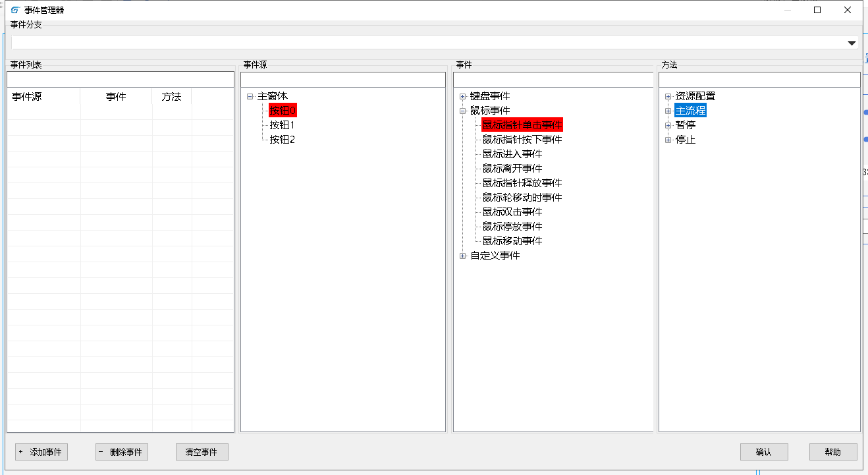Select 主窗体 root item
The height and width of the screenshot is (475, 868).
coord(273,96)
